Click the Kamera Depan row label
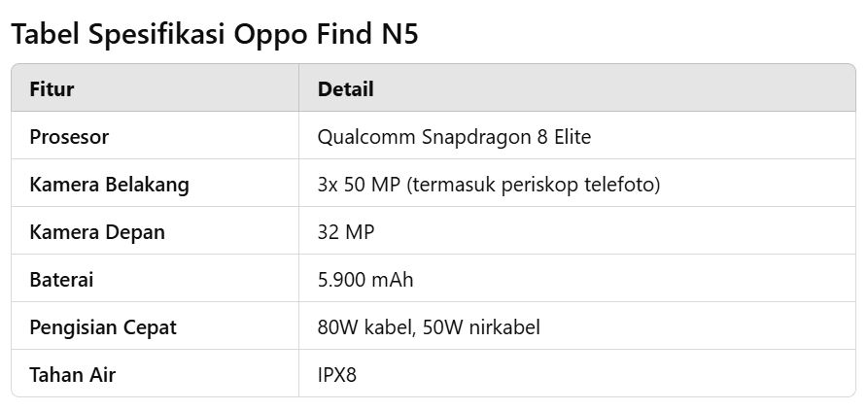This screenshot has width=868, height=411. tap(97, 232)
